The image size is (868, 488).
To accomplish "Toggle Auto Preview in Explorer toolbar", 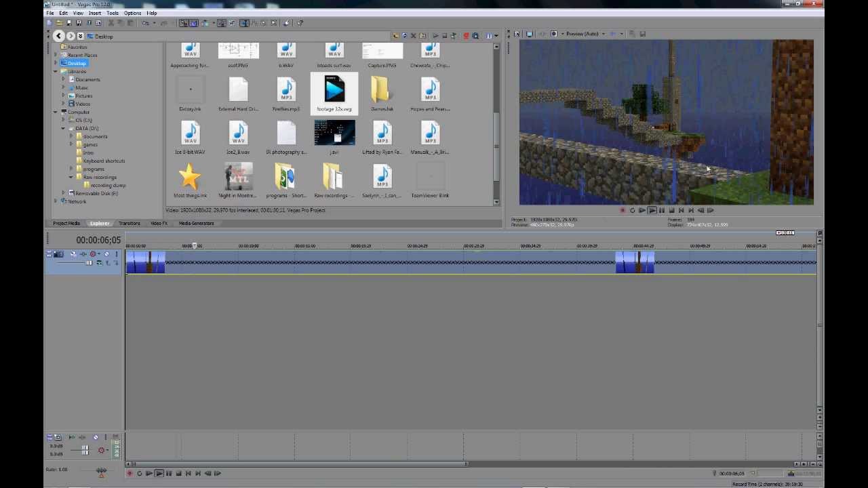I will 453,35.
